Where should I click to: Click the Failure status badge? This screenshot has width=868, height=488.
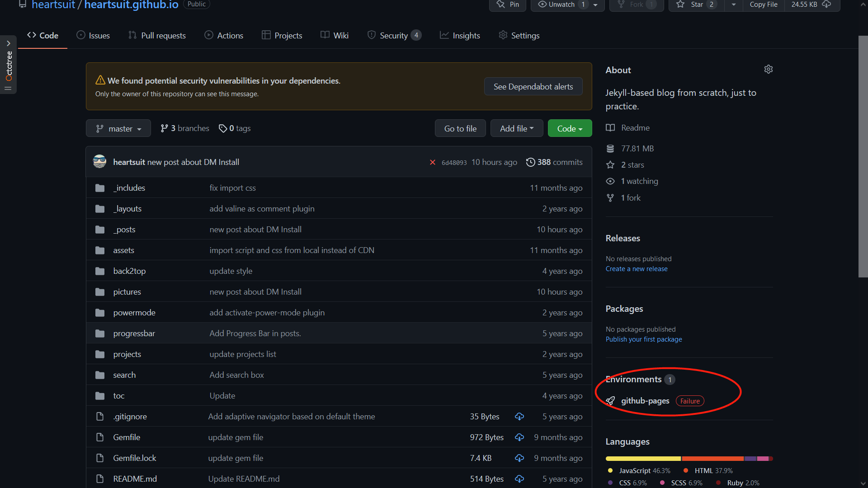pyautogui.click(x=690, y=401)
